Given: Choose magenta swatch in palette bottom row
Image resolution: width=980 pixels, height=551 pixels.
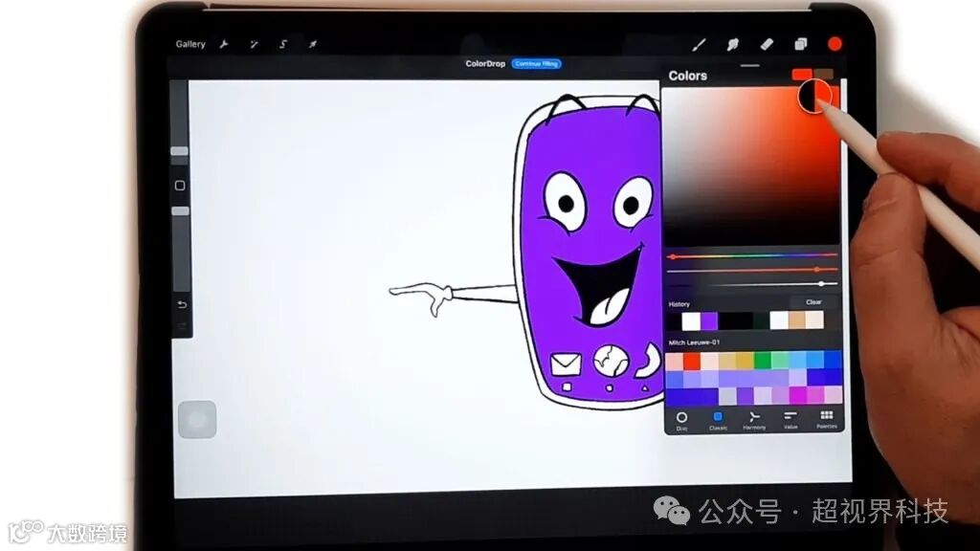Looking at the screenshot, I should point(797,395).
